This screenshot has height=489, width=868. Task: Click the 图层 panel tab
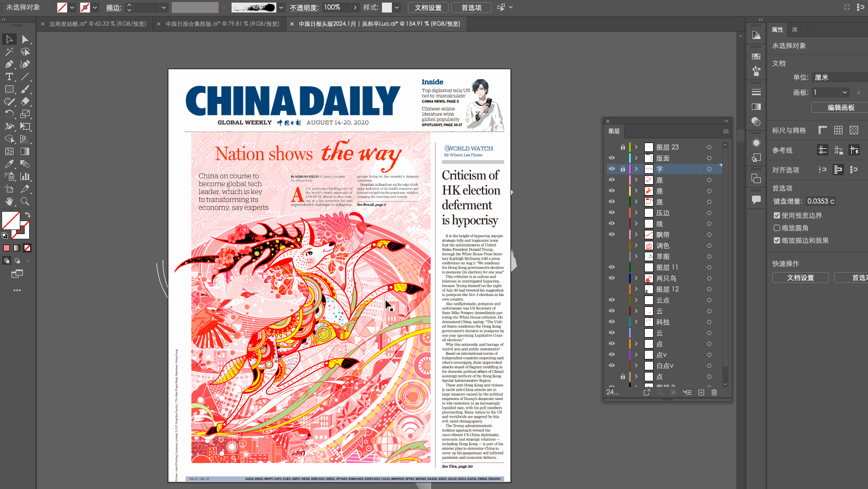point(614,131)
